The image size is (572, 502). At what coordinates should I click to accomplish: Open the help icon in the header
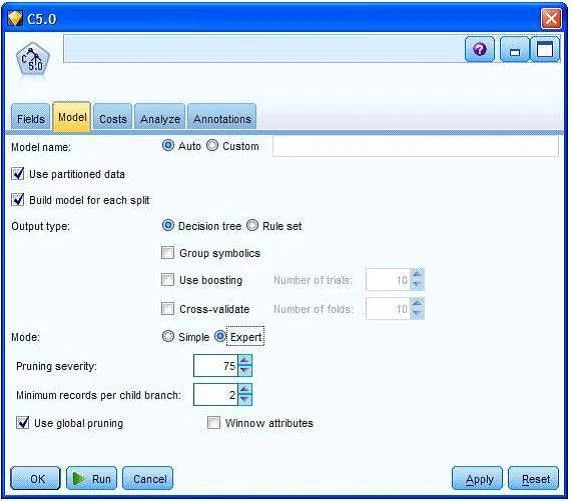point(479,49)
